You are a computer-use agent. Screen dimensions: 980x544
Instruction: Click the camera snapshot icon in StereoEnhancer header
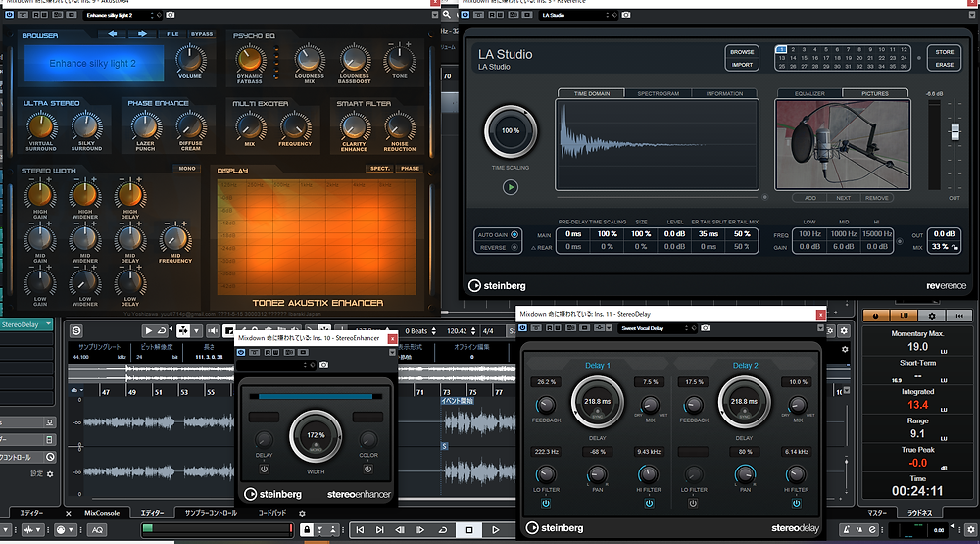[323, 364]
